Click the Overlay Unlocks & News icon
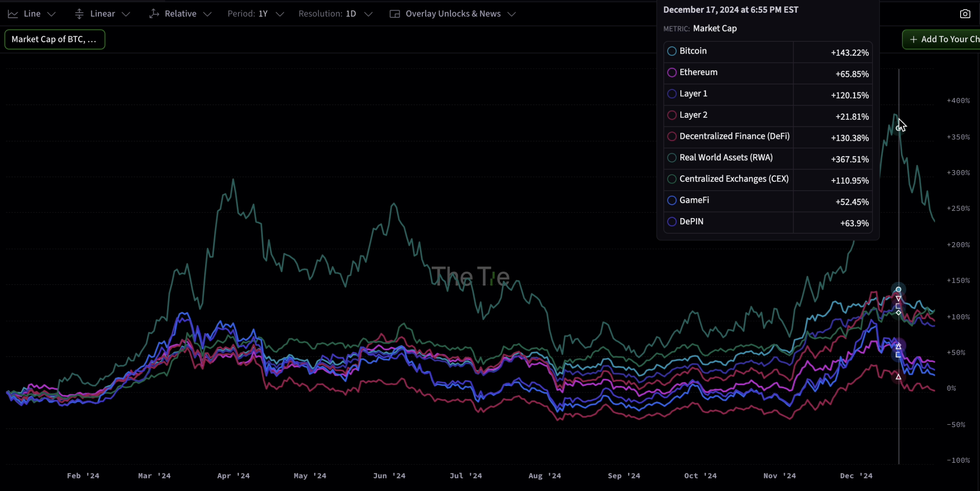Viewport: 980px width, 491px height. click(395, 14)
